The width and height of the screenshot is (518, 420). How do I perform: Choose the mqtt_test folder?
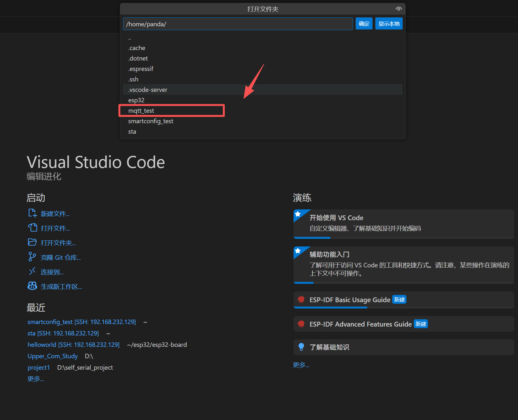pos(263,111)
